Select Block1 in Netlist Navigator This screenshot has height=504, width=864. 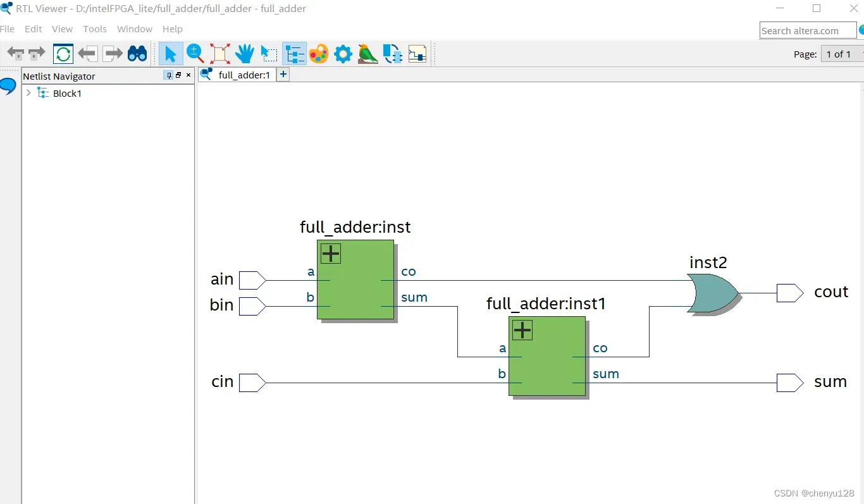[x=67, y=94]
